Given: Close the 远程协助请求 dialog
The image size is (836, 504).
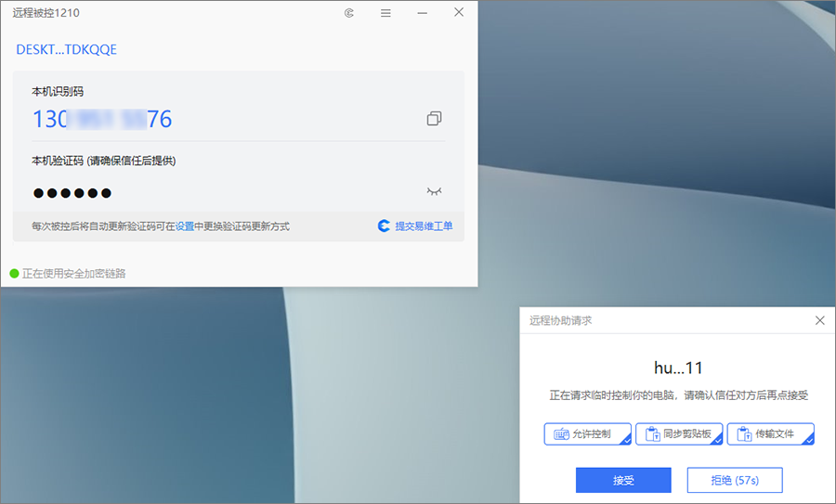Looking at the screenshot, I should click(x=820, y=320).
